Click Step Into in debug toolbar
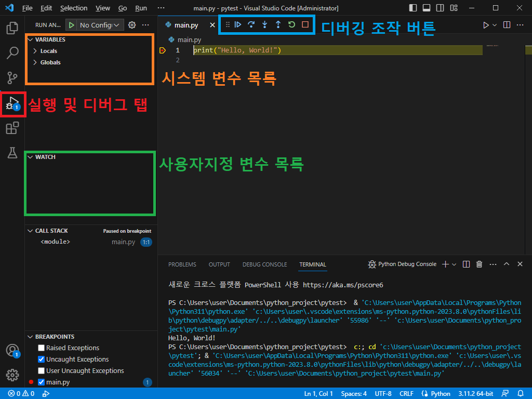 [265, 24]
